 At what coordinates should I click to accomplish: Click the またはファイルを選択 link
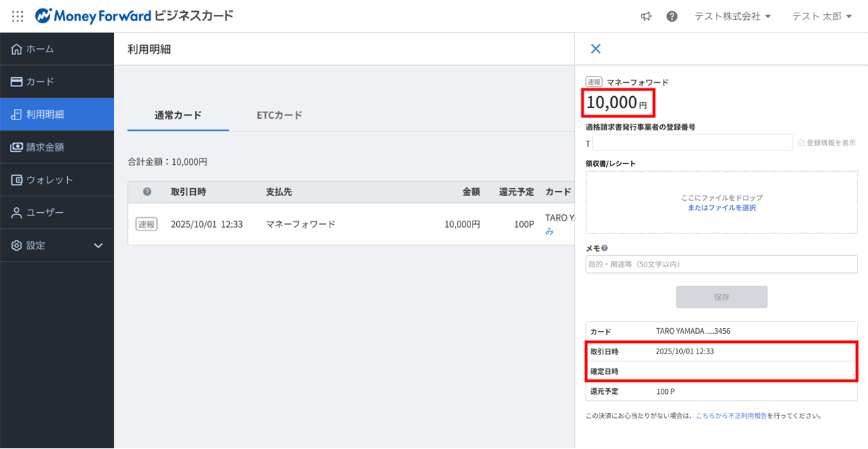[x=722, y=208]
